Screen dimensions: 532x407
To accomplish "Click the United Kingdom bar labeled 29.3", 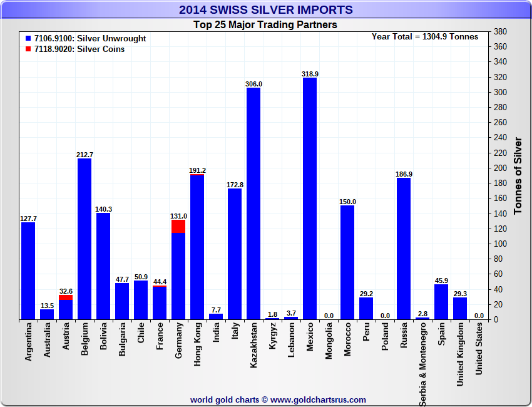I will coord(460,309).
